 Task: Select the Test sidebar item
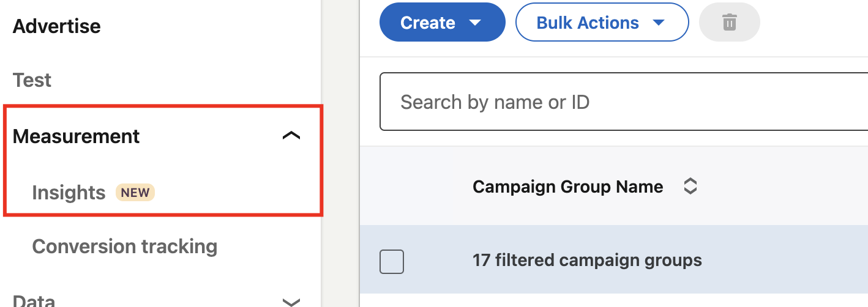click(x=32, y=80)
